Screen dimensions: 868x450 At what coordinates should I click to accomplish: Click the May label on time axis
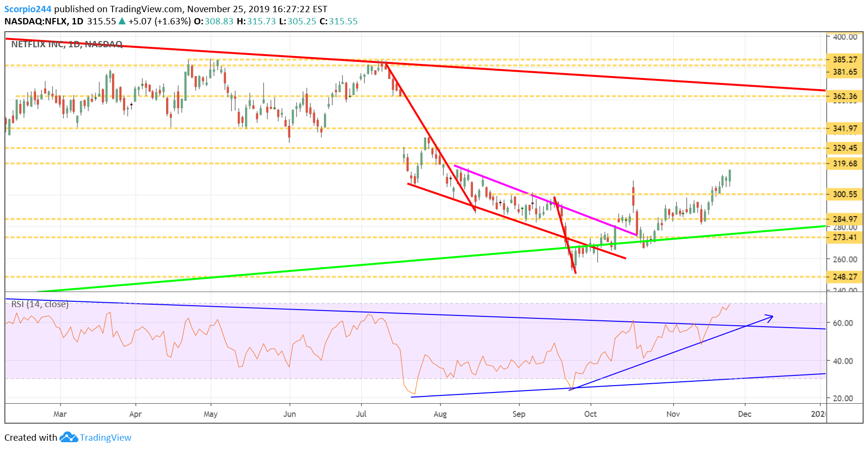210,414
